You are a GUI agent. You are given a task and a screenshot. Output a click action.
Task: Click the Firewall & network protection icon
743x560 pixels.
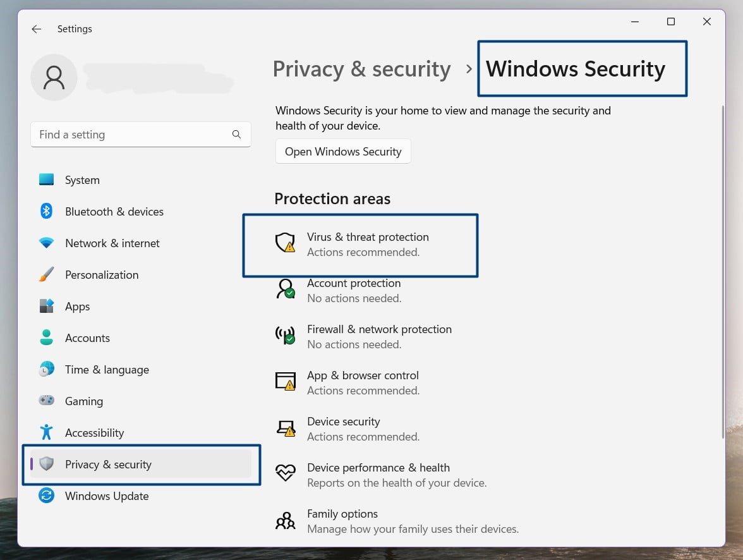click(286, 335)
